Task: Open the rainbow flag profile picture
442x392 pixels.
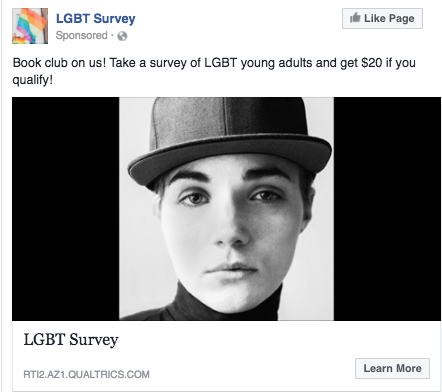Action: pyautogui.click(x=30, y=26)
